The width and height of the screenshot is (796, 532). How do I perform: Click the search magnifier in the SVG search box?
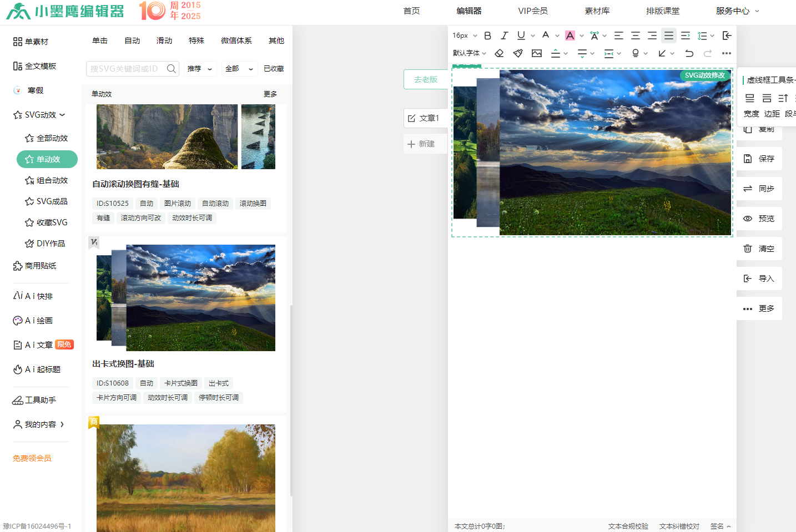click(172, 69)
